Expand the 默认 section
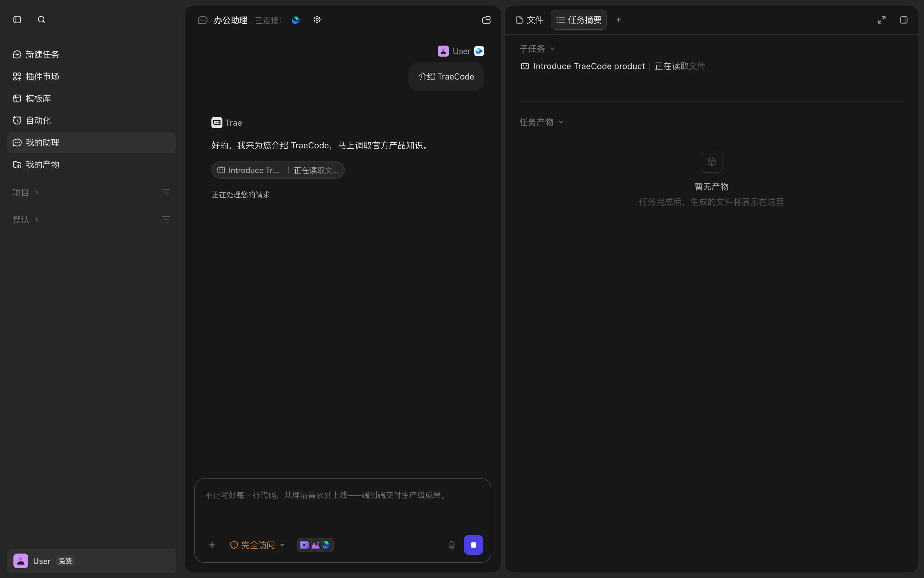 [x=25, y=220]
